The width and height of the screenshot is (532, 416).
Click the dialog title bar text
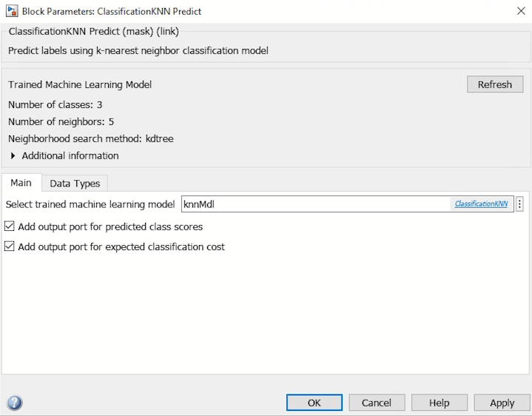pyautogui.click(x=111, y=11)
